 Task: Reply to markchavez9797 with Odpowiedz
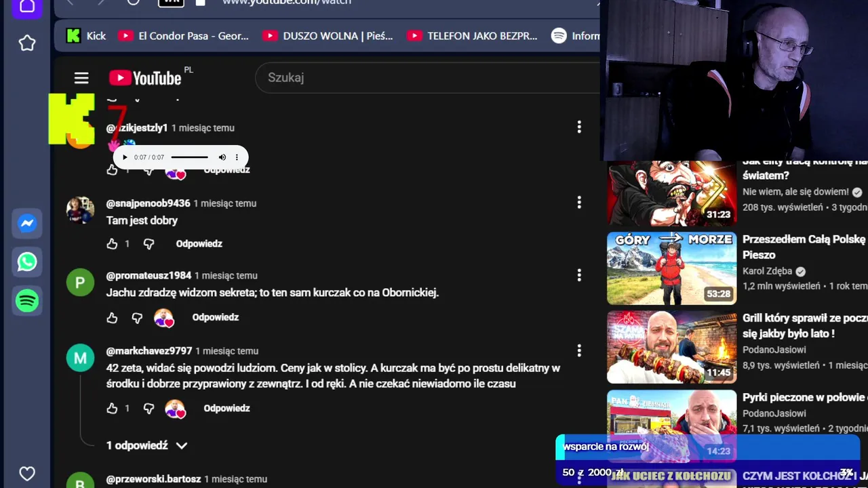coord(226,409)
